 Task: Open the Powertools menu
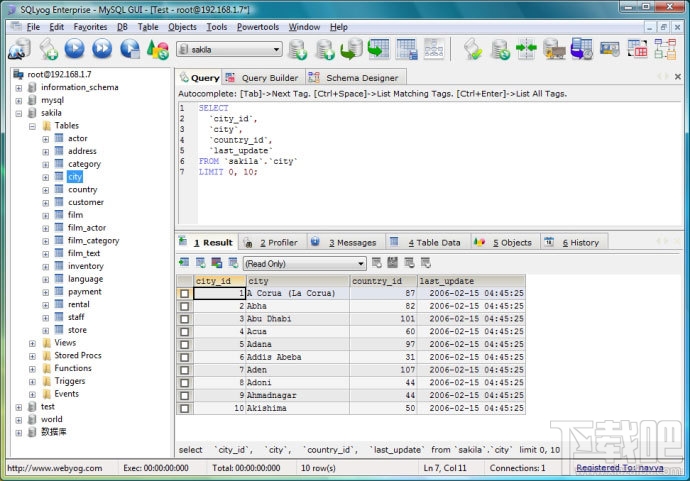(x=258, y=27)
